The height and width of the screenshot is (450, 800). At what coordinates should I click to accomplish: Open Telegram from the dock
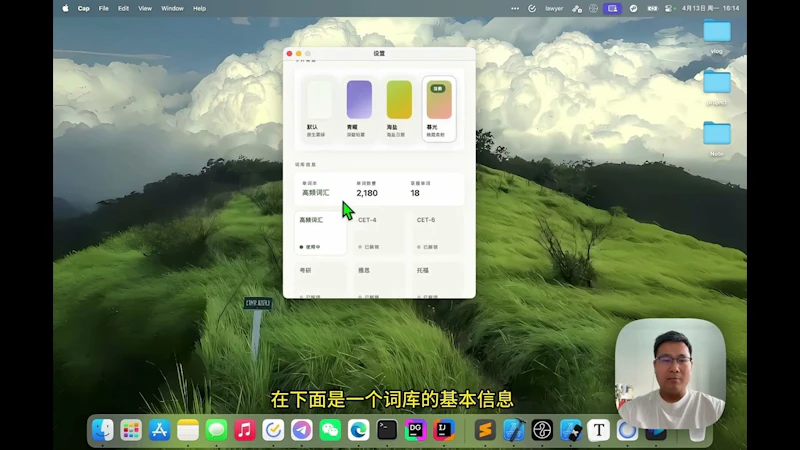(302, 430)
